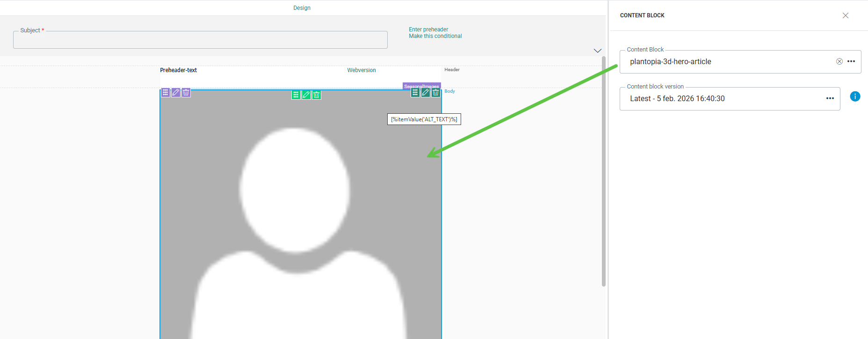Click into the Subject input field
Viewport: 868px width, 339px height.
pos(200,40)
